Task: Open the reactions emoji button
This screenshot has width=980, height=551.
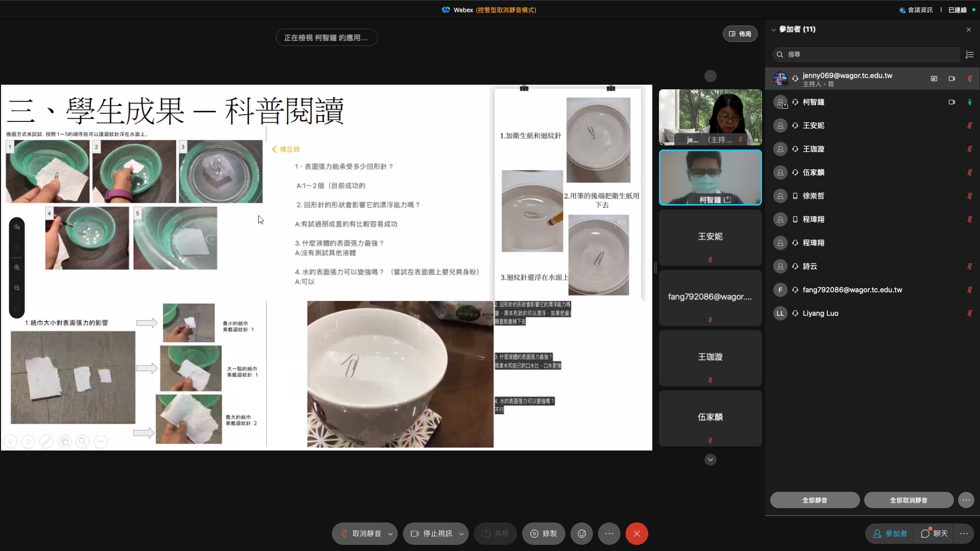Action: (x=581, y=534)
